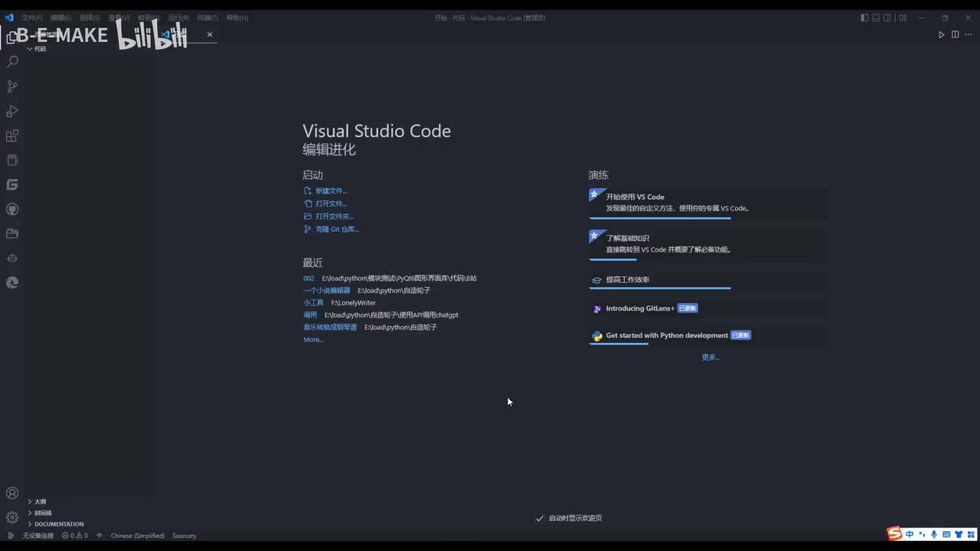Click the G-shaped icon in activity bar

pos(12,184)
